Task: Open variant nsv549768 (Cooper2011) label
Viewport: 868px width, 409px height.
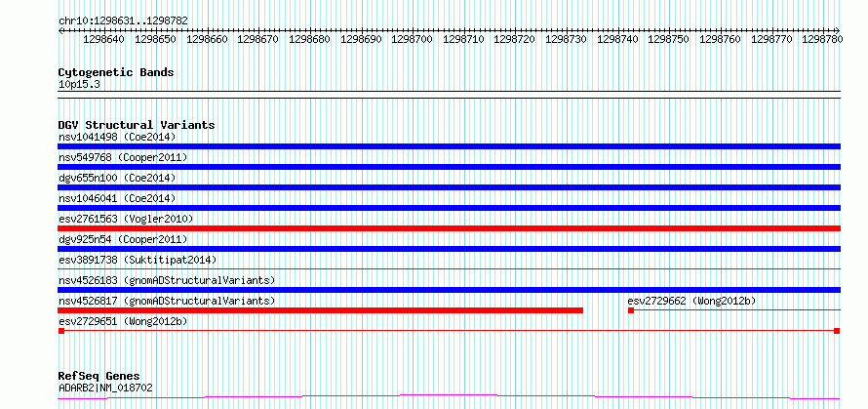Action: (123, 157)
